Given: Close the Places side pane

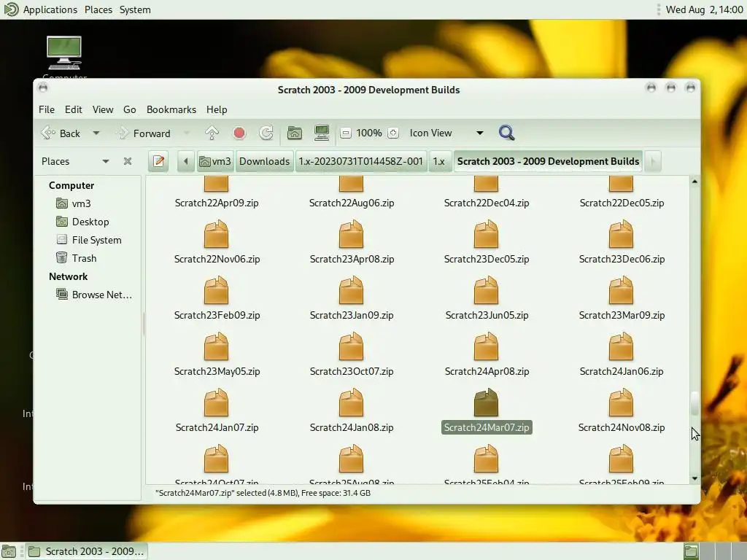Looking at the screenshot, I should (127, 161).
